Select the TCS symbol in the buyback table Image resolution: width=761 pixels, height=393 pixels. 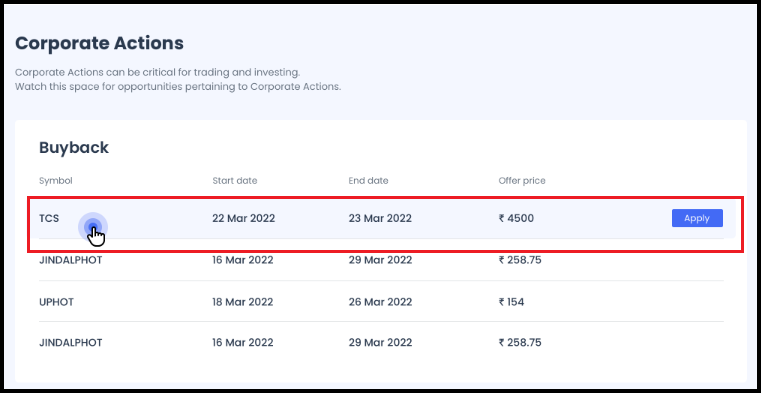[49, 218]
